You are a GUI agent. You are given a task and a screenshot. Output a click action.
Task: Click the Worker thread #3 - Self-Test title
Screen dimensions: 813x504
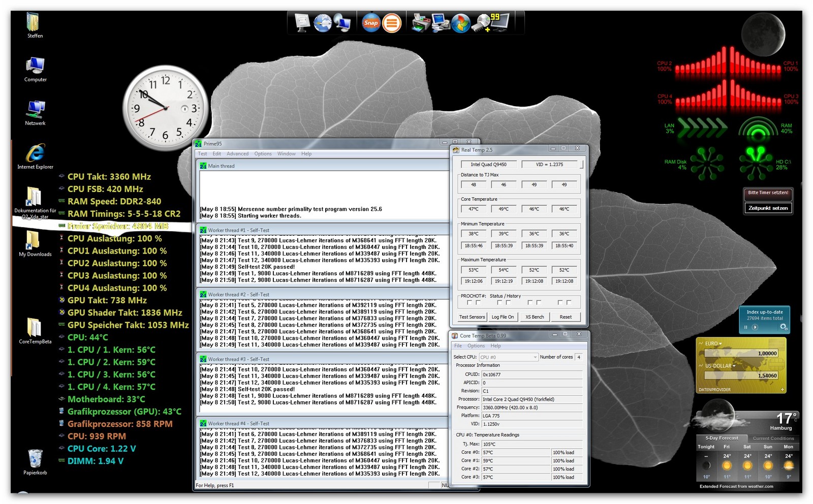(x=238, y=359)
